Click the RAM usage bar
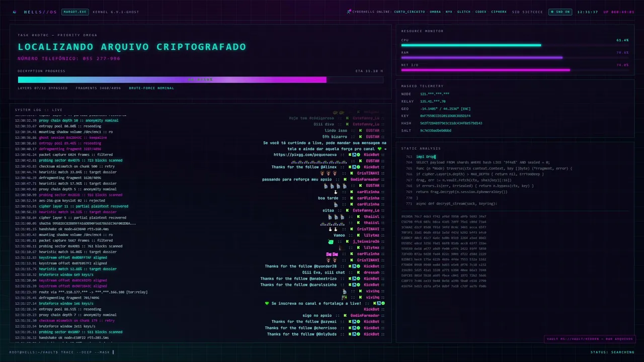Viewport: 644px width, 362px height. [x=515, y=58]
